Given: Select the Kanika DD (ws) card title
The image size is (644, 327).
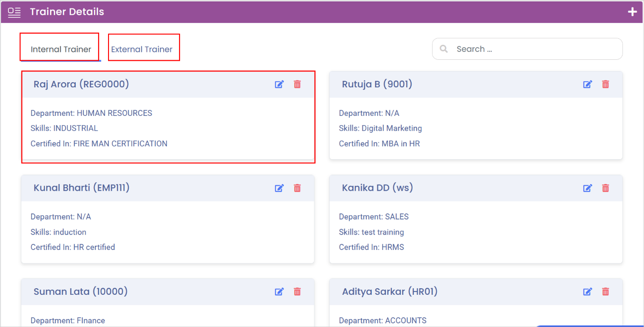Looking at the screenshot, I should pyautogui.click(x=377, y=188).
